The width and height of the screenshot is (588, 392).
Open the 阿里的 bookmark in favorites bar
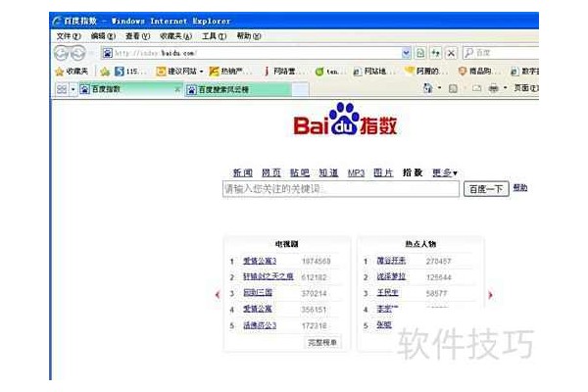point(425,72)
